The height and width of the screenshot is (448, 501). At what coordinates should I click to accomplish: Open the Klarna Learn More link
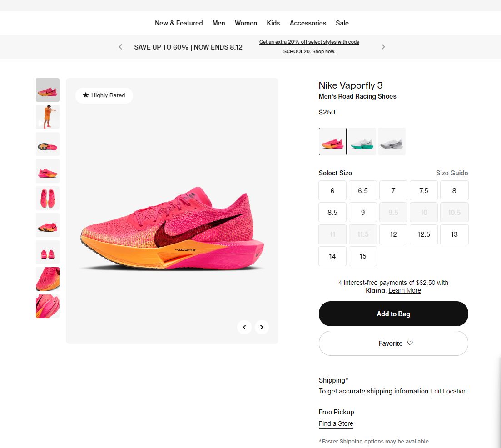click(404, 290)
